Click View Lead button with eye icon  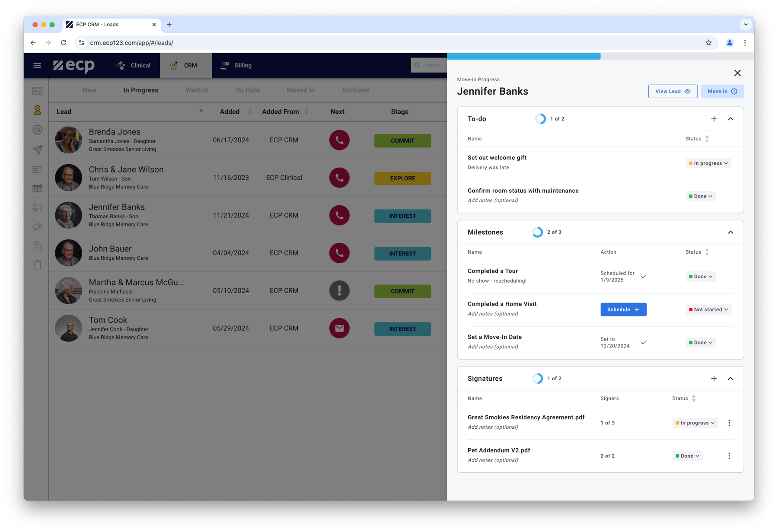[673, 91]
